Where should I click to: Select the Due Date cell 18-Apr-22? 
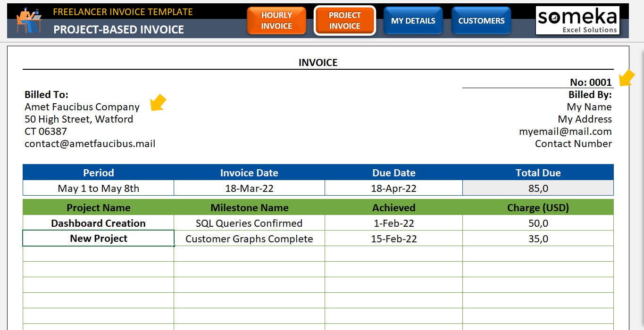[393, 188]
